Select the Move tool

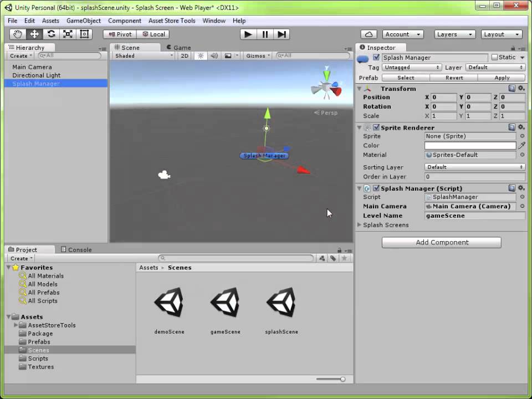34,34
